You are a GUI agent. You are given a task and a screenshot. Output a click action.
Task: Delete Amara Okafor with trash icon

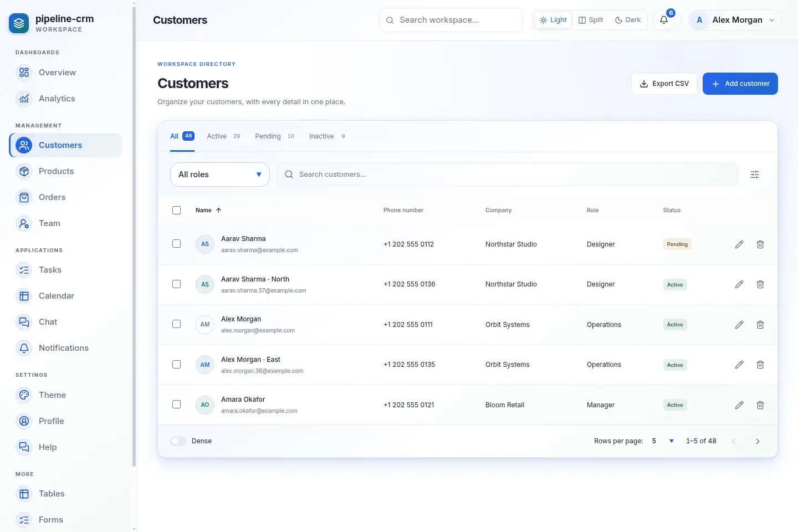point(760,405)
